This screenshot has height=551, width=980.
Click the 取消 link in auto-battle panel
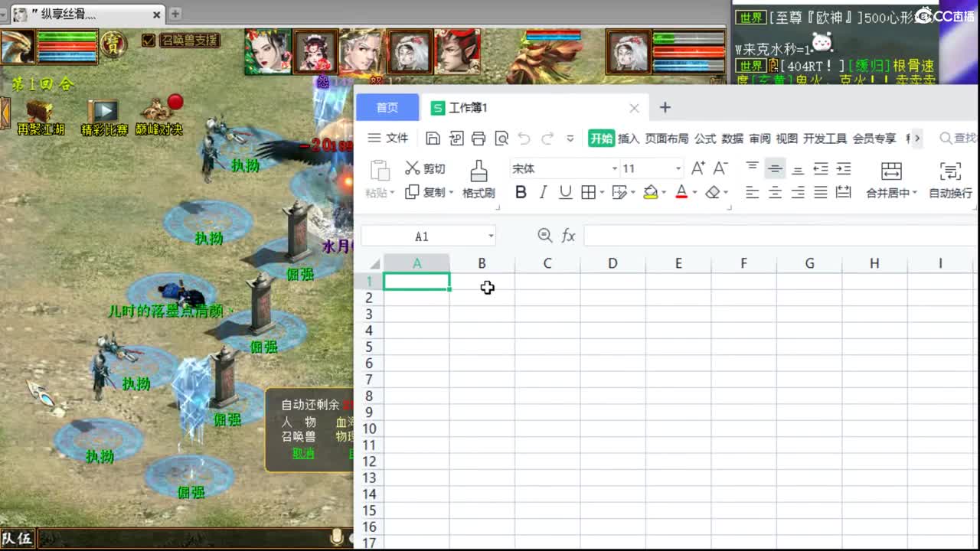coord(303,453)
